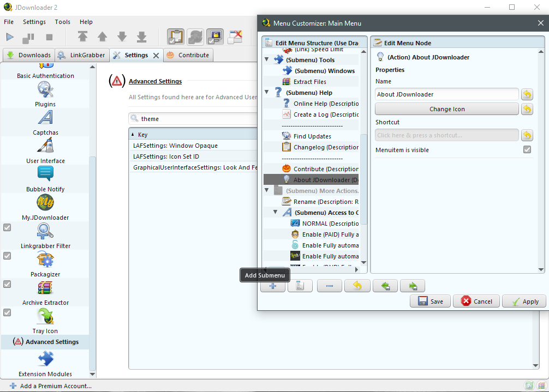
Task: Click the list-icon button beside the plus button
Action: pos(300,286)
